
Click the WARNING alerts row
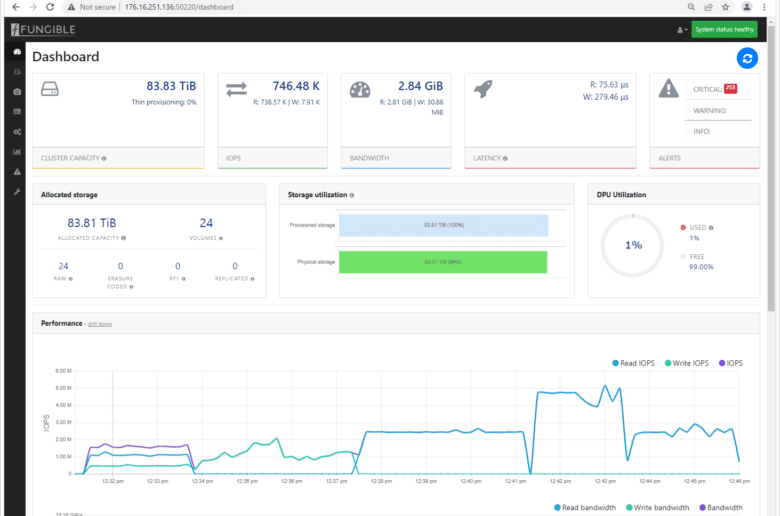(718, 110)
